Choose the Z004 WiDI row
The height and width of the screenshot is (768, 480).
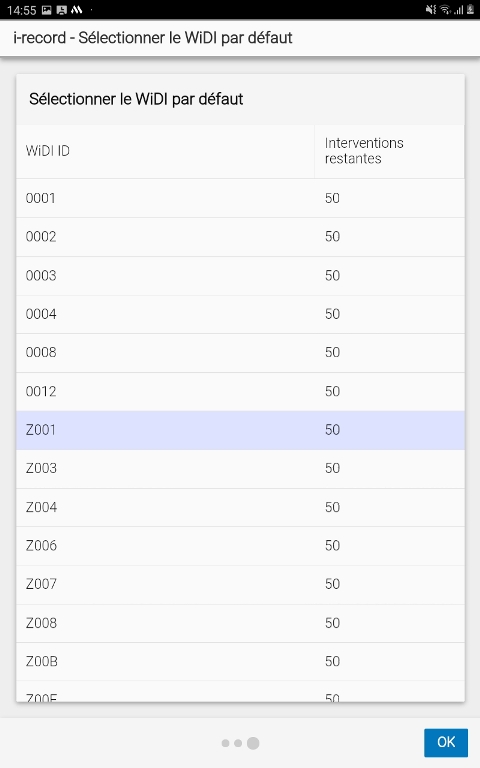point(240,508)
